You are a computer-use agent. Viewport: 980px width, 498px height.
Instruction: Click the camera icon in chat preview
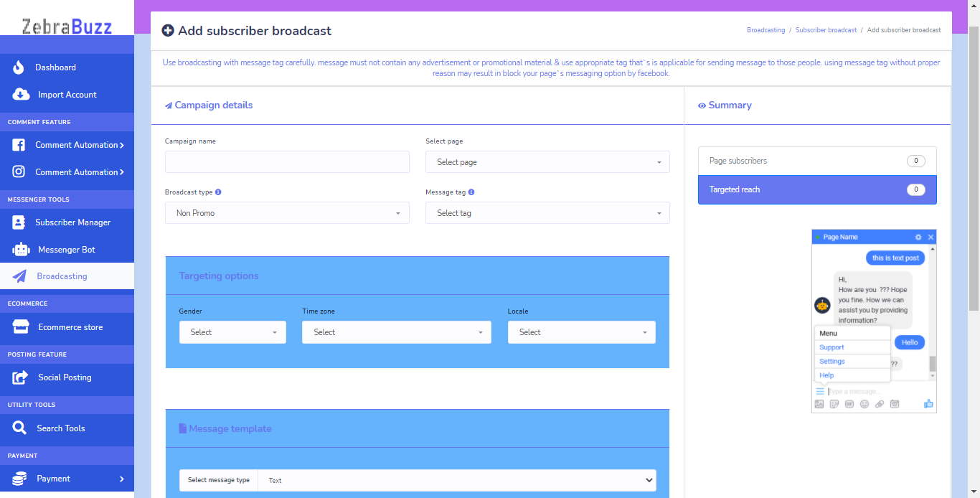(895, 404)
